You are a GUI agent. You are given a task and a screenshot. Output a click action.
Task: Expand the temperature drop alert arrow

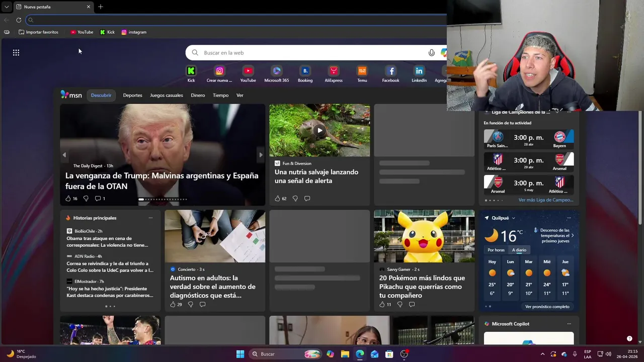coord(573,235)
